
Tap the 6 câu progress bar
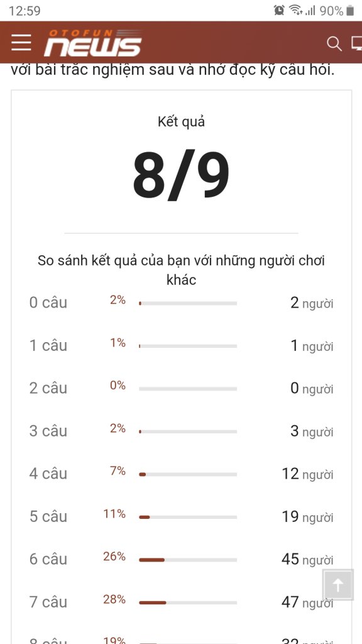point(188,560)
